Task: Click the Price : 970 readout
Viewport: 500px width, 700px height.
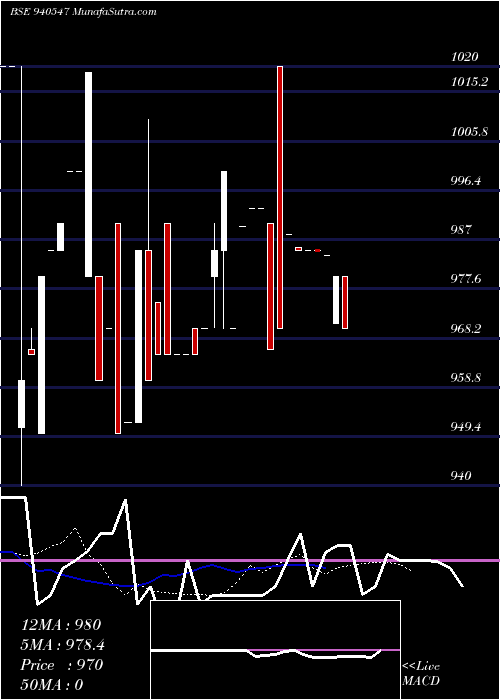Action: point(62,665)
